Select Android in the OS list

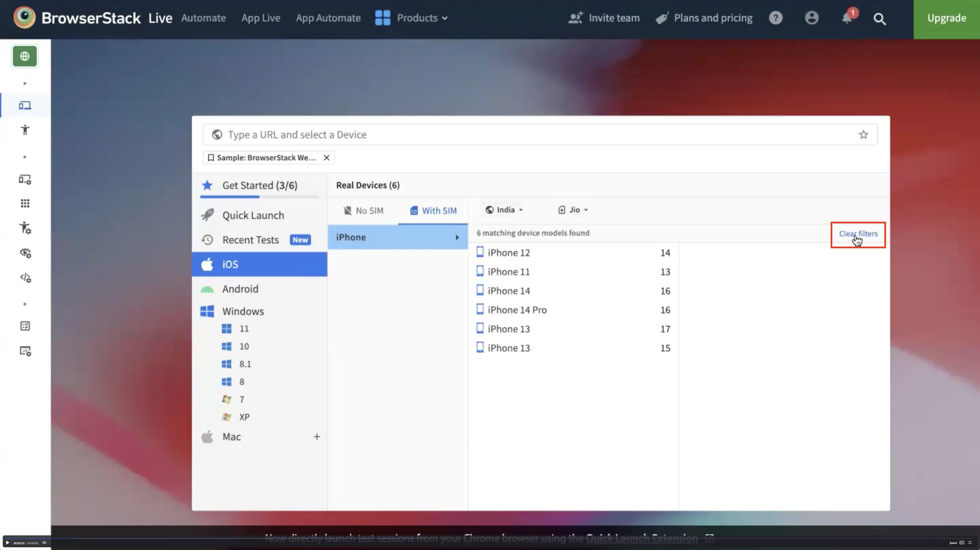coord(240,289)
